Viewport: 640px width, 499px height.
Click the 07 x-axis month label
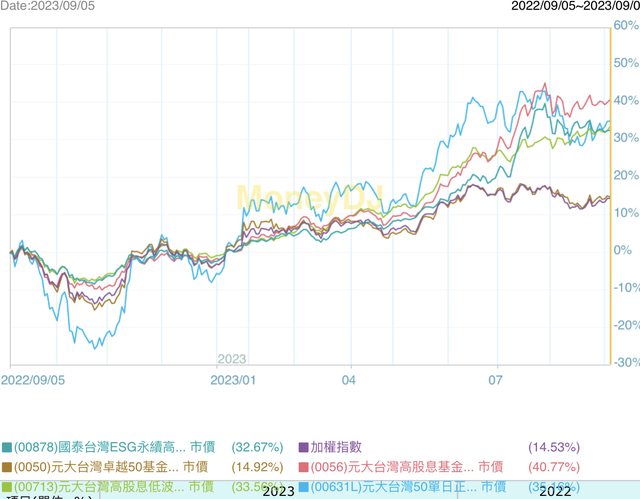(x=495, y=381)
